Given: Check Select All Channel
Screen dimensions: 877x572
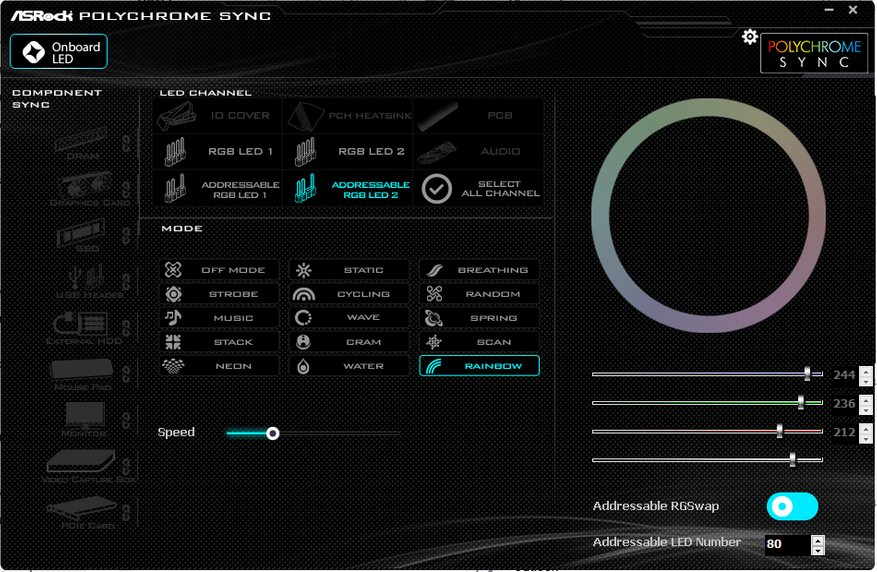Looking at the screenshot, I should 478,189.
